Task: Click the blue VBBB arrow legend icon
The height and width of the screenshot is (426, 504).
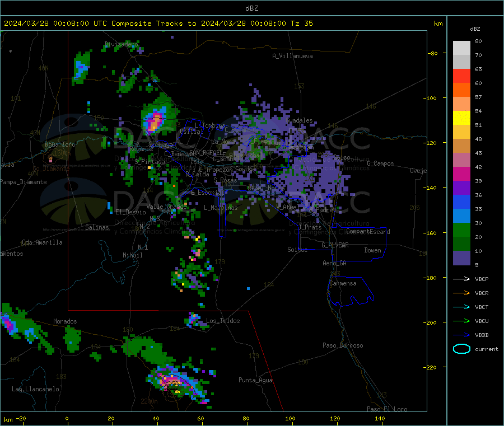Action: (461, 335)
